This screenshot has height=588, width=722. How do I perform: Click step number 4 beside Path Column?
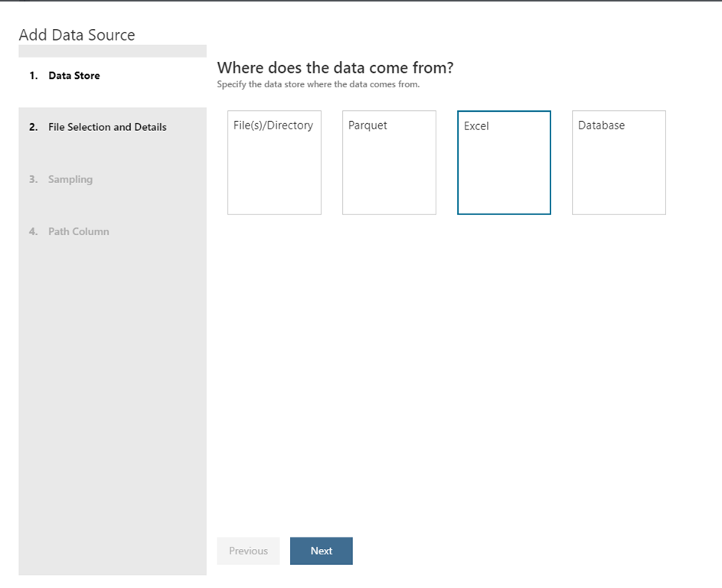34,232
